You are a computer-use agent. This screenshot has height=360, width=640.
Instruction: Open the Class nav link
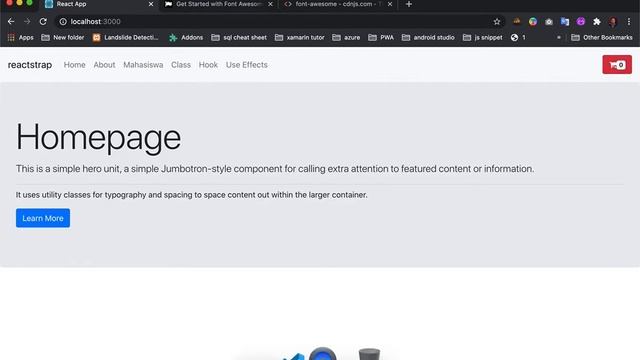(x=181, y=65)
